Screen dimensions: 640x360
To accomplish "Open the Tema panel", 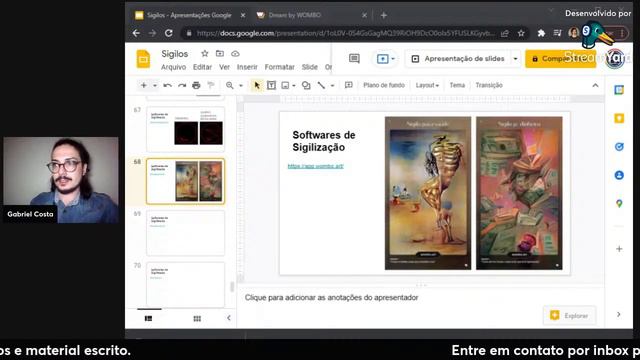I will coord(457,85).
